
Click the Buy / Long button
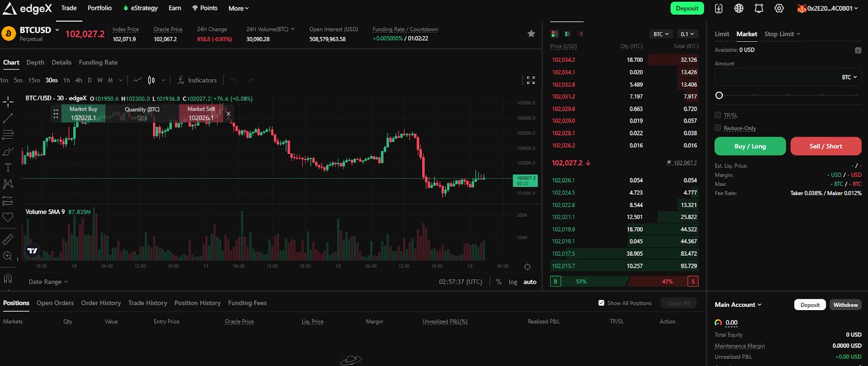(x=750, y=146)
